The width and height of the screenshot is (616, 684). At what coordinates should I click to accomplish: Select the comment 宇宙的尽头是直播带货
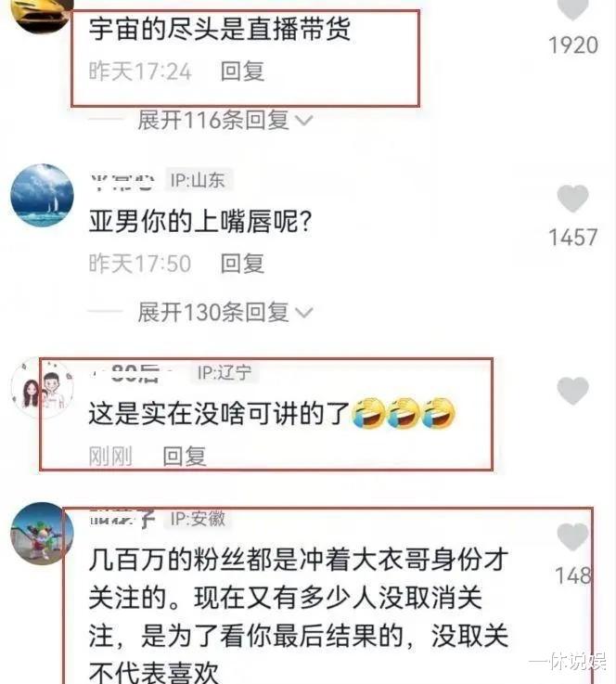[x=220, y=29]
